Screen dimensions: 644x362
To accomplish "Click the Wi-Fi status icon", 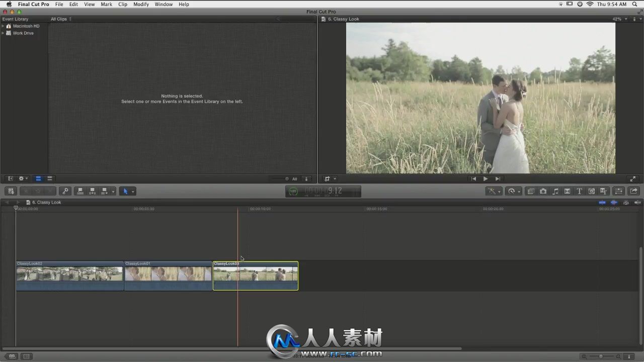I will [590, 4].
